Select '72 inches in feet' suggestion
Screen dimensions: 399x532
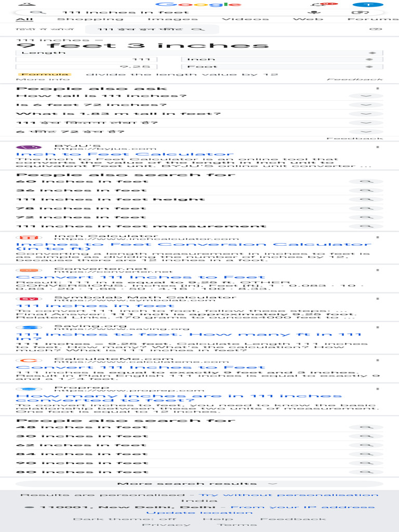point(81,217)
